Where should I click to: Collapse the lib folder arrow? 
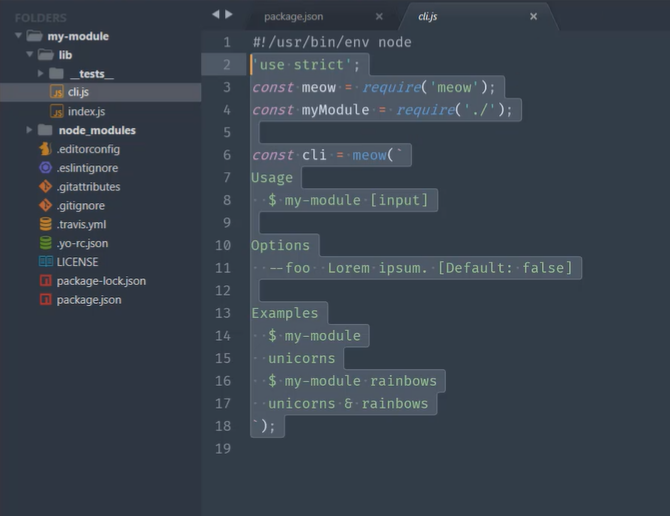coord(29,54)
